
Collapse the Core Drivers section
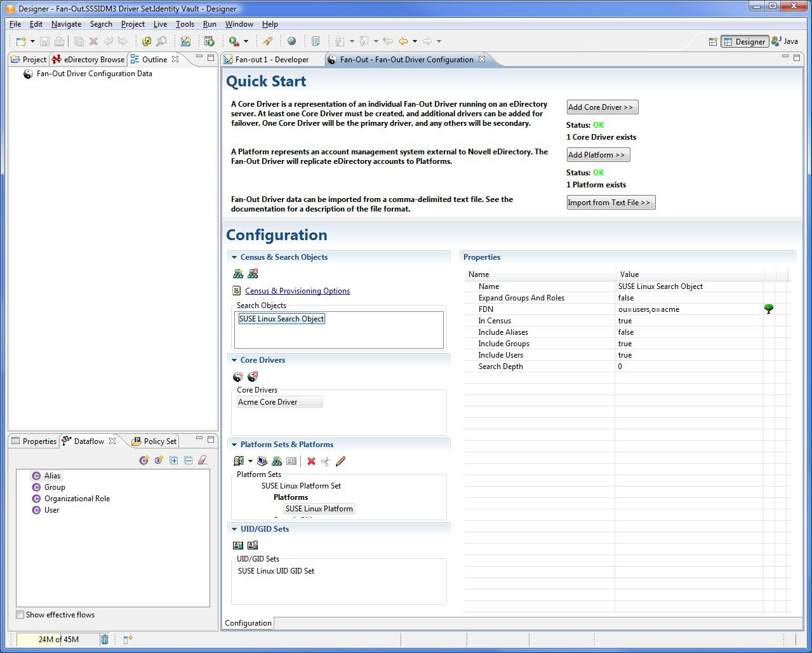(x=234, y=360)
